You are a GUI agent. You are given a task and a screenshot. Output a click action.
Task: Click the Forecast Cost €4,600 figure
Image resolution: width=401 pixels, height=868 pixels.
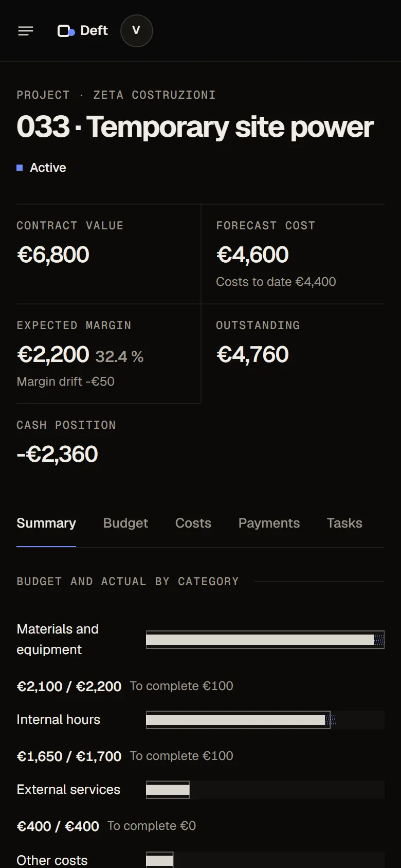click(252, 255)
